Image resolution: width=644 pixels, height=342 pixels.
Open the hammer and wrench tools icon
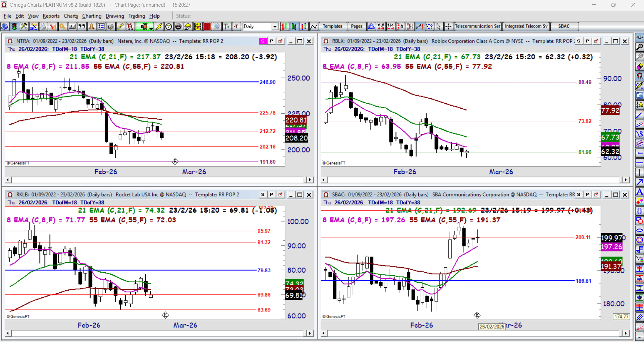click(24, 26)
